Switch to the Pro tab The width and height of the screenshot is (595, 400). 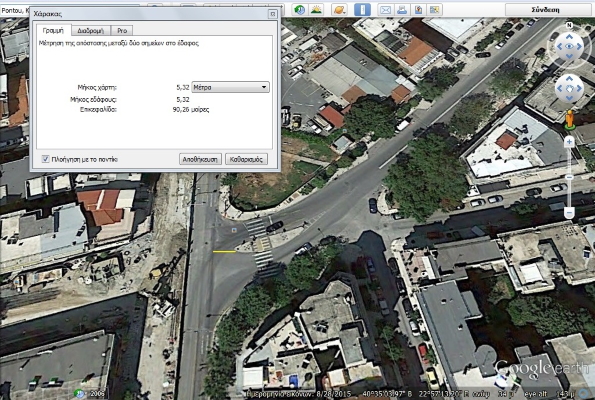click(122, 31)
